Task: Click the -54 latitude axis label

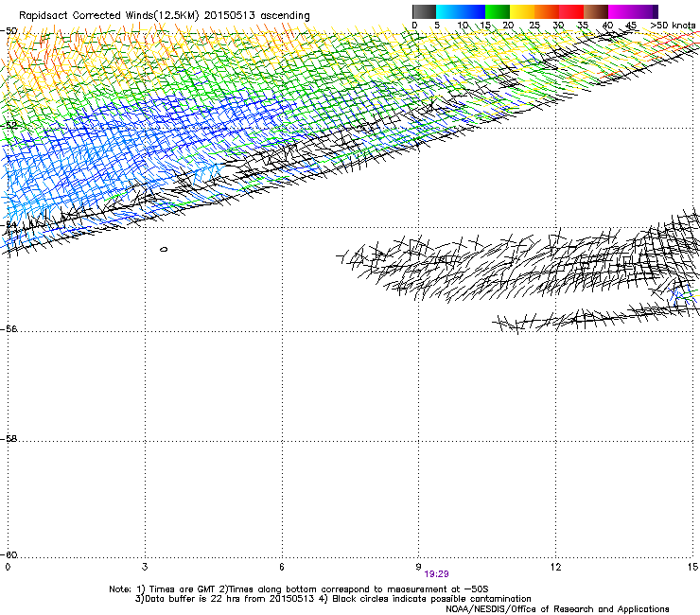Action: point(9,224)
